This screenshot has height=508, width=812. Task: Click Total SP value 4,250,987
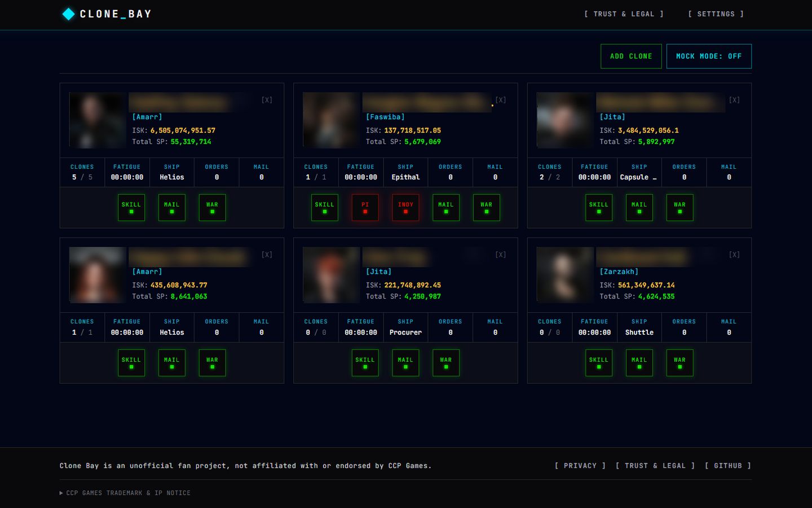(x=422, y=296)
